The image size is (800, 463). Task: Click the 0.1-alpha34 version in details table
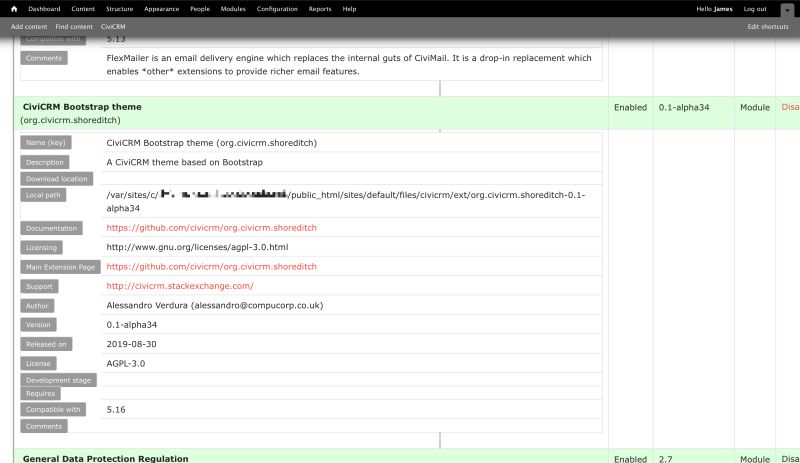coord(132,325)
